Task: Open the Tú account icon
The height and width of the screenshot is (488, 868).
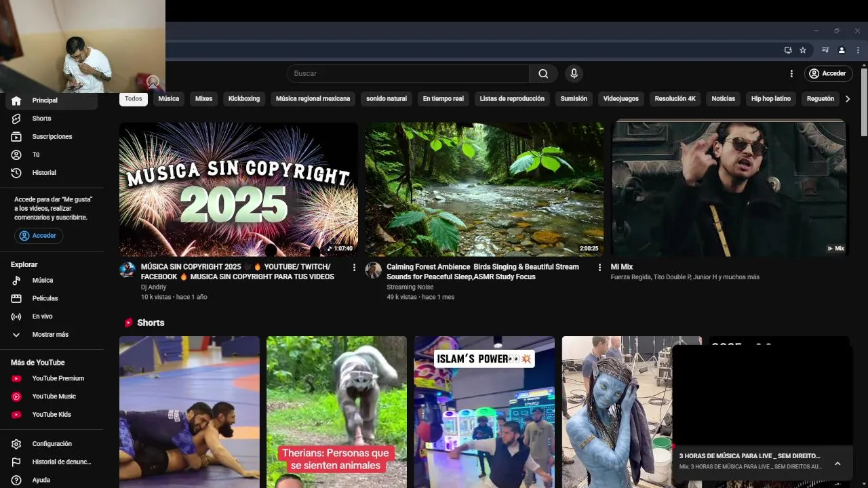Action: [16, 155]
